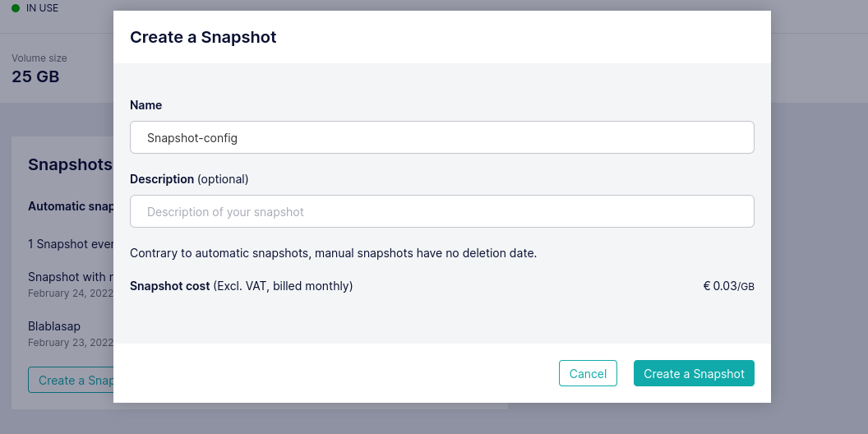Focus the Description text field
The height and width of the screenshot is (434, 868).
[441, 211]
